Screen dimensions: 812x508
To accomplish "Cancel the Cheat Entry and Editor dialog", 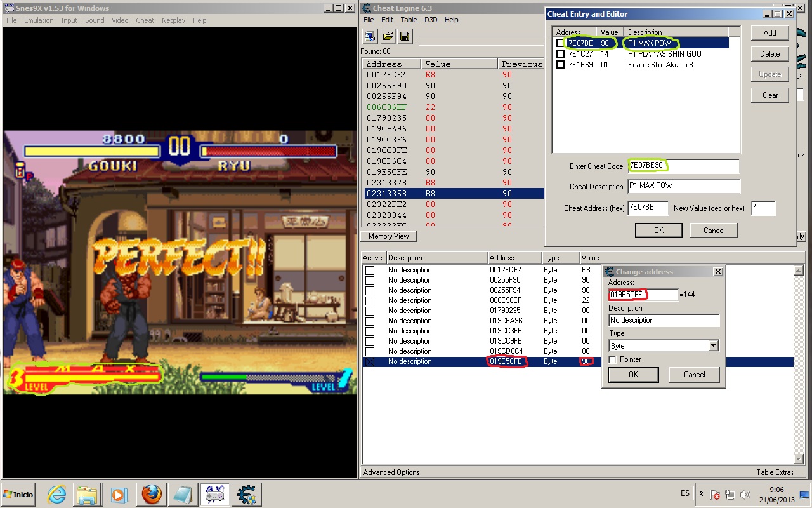I will point(714,231).
